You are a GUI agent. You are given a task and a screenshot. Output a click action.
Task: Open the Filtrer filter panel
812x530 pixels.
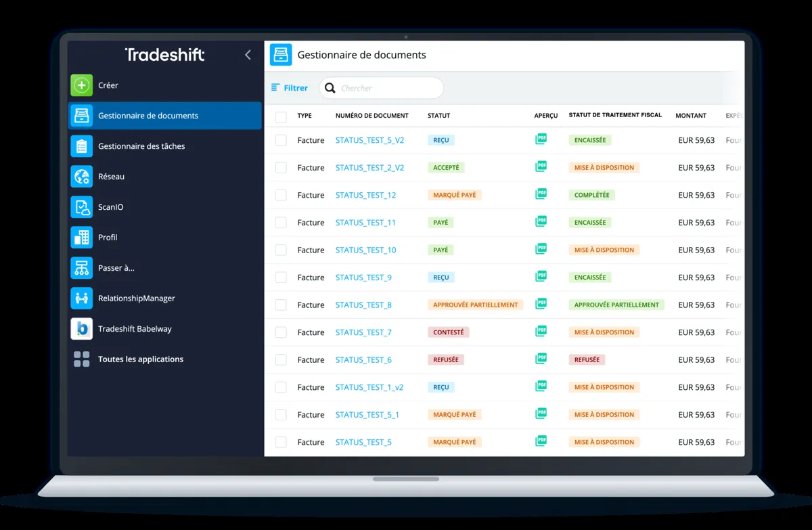click(x=289, y=88)
